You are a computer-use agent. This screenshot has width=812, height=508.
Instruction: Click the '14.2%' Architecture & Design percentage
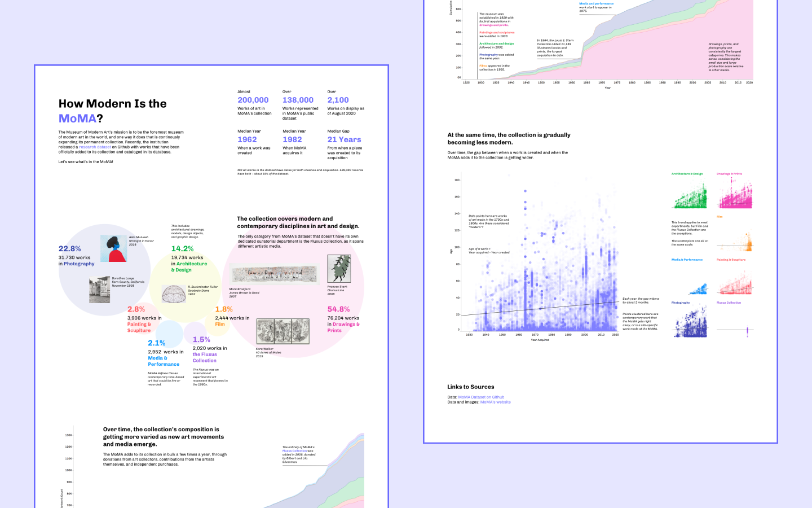tap(183, 249)
